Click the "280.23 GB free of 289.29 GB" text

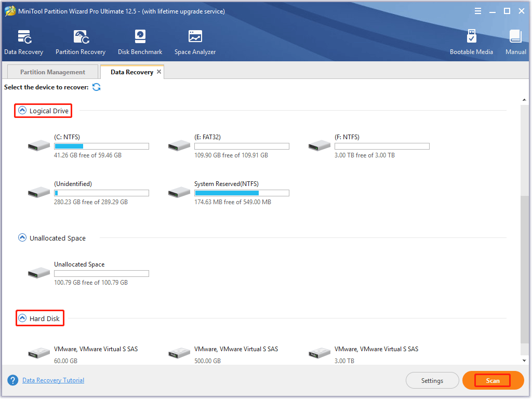91,202
